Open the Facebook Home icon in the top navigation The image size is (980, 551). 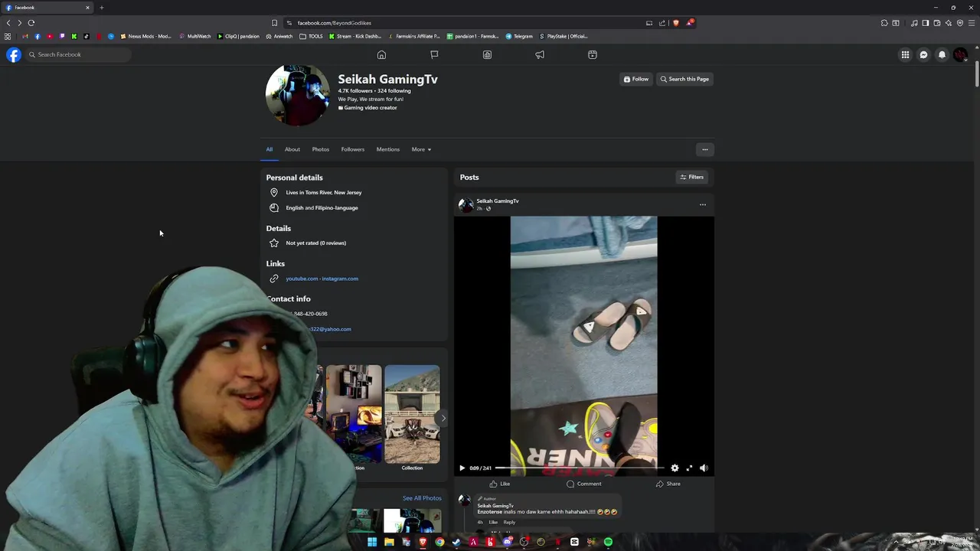381,54
